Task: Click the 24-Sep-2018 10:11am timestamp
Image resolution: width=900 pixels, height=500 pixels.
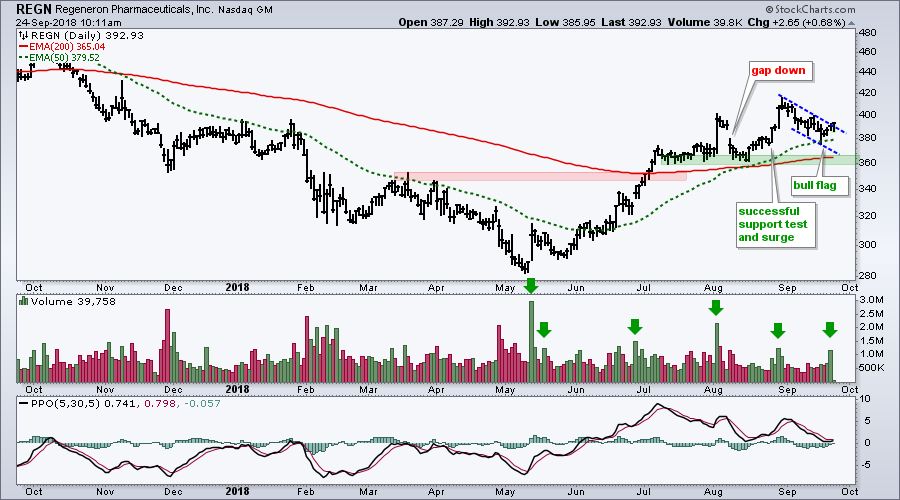Action: [68, 23]
